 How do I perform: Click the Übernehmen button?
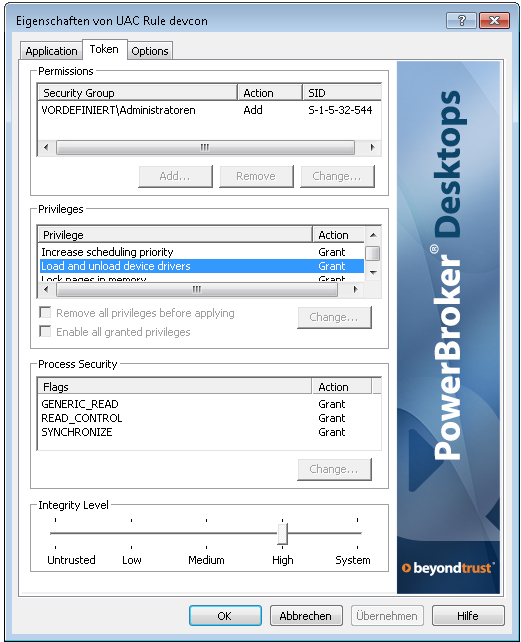(x=387, y=616)
